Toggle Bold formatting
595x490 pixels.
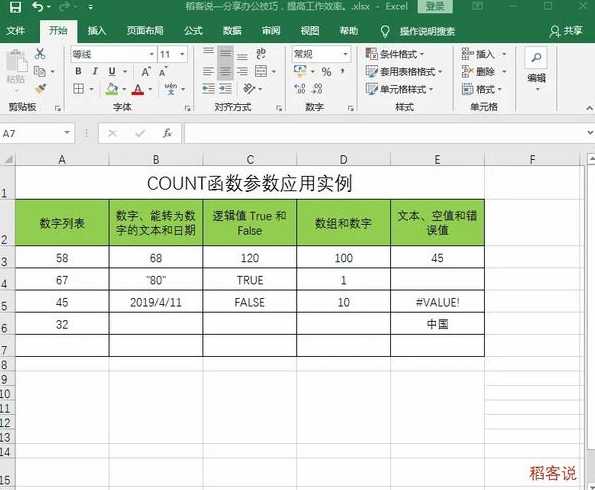pos(78,71)
